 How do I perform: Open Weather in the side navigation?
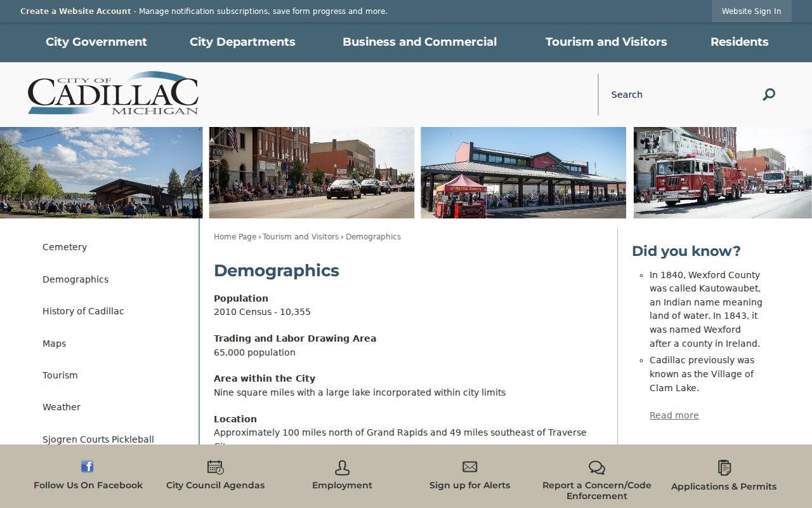(x=62, y=407)
